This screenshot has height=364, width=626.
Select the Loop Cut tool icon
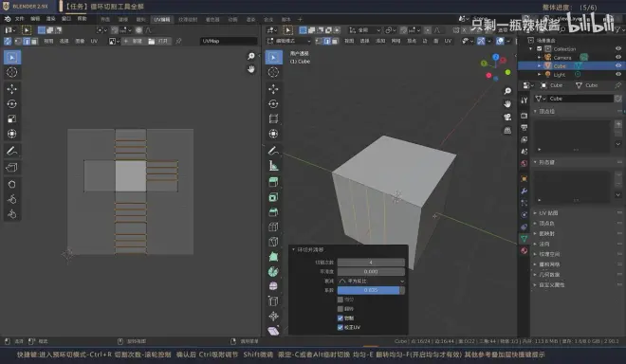pyautogui.click(x=273, y=227)
